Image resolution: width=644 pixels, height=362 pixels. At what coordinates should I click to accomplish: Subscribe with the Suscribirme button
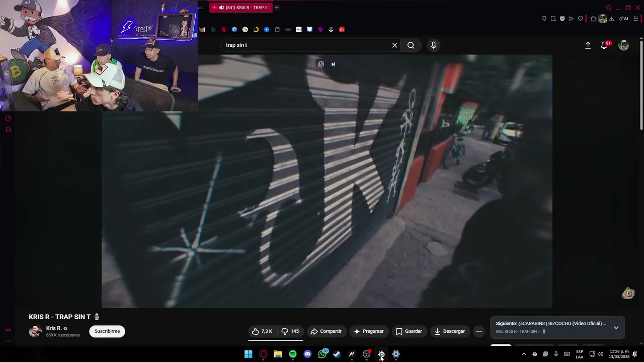click(107, 331)
